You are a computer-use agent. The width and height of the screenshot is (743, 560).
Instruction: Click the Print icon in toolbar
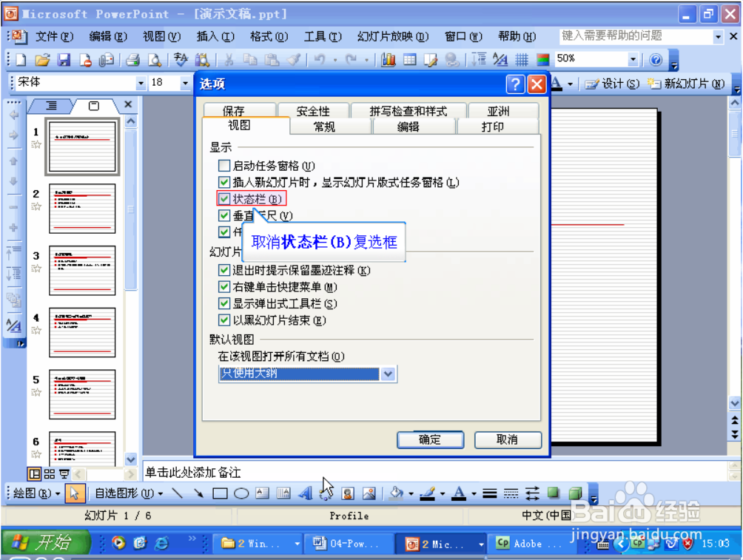[133, 60]
